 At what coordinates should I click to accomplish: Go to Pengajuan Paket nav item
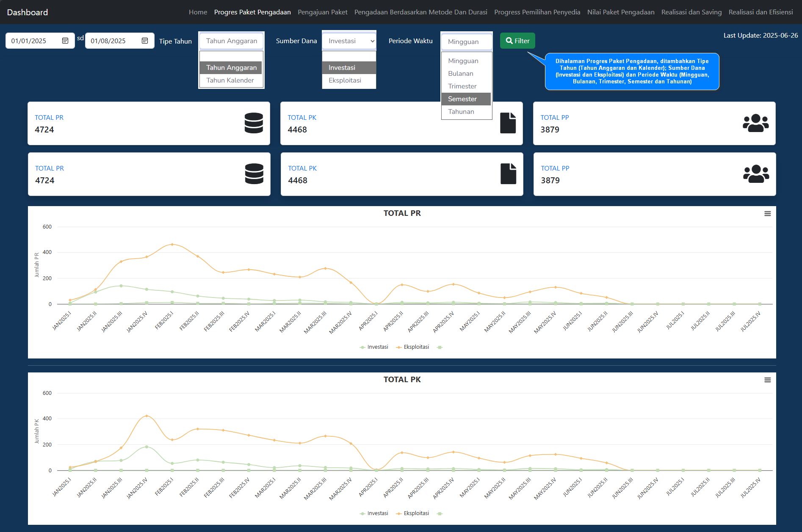coord(322,12)
